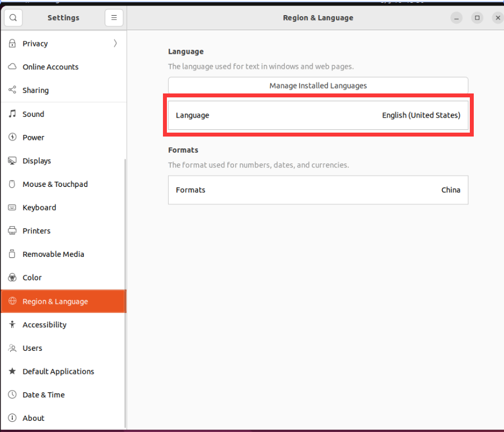The width and height of the screenshot is (504, 432).
Task: Click the Displays monitor icon
Action: coord(12,161)
